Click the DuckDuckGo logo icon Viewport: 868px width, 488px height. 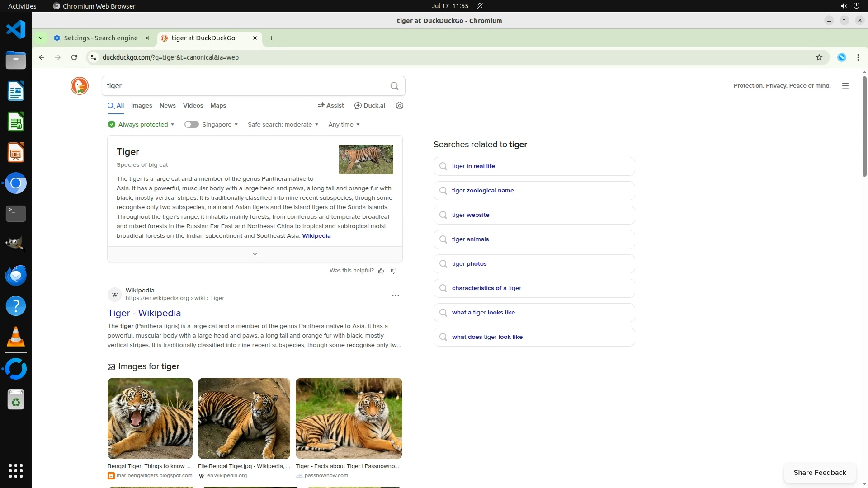pos(80,86)
